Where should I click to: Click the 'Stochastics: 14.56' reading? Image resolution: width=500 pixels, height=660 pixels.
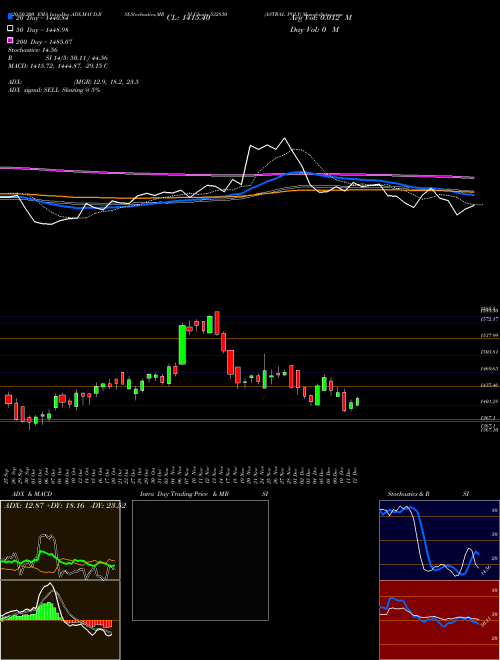33,50
